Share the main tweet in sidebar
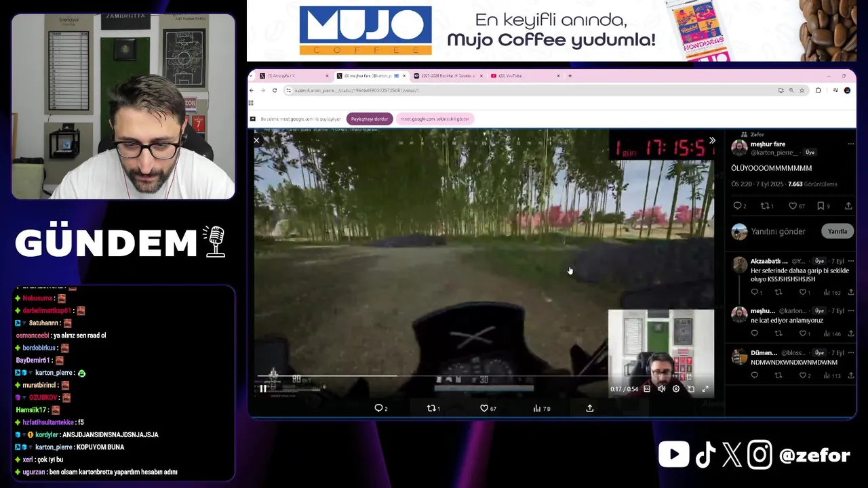The width and height of the screenshot is (868, 488). pyautogui.click(x=848, y=206)
